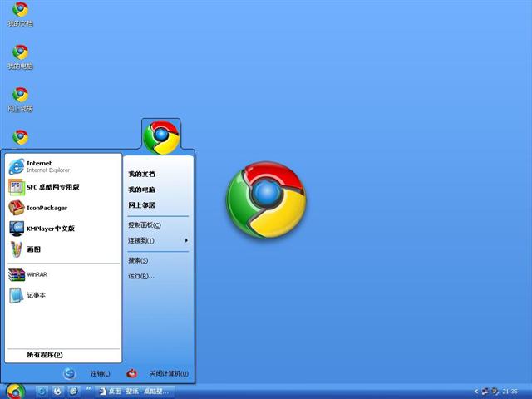This screenshot has height=399, width=532.
Task: Open SFC 桌酷网专用版 program
Action: click(64, 187)
